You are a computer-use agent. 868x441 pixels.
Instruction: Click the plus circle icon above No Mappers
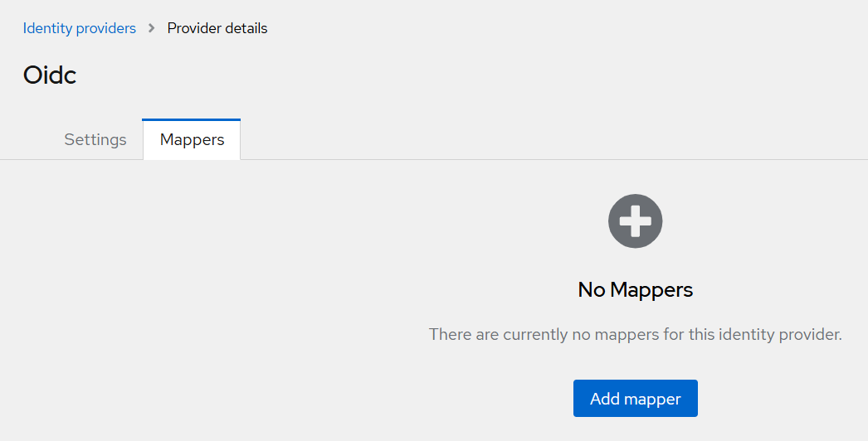[635, 221]
